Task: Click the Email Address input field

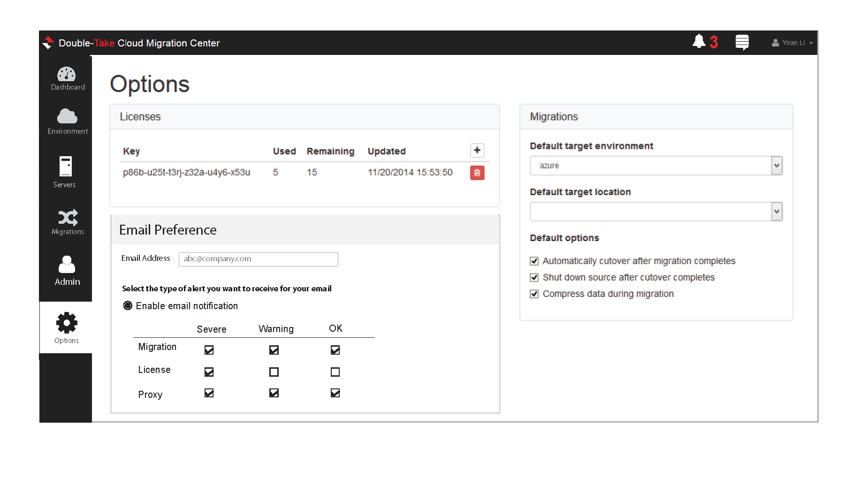Action: click(x=258, y=259)
